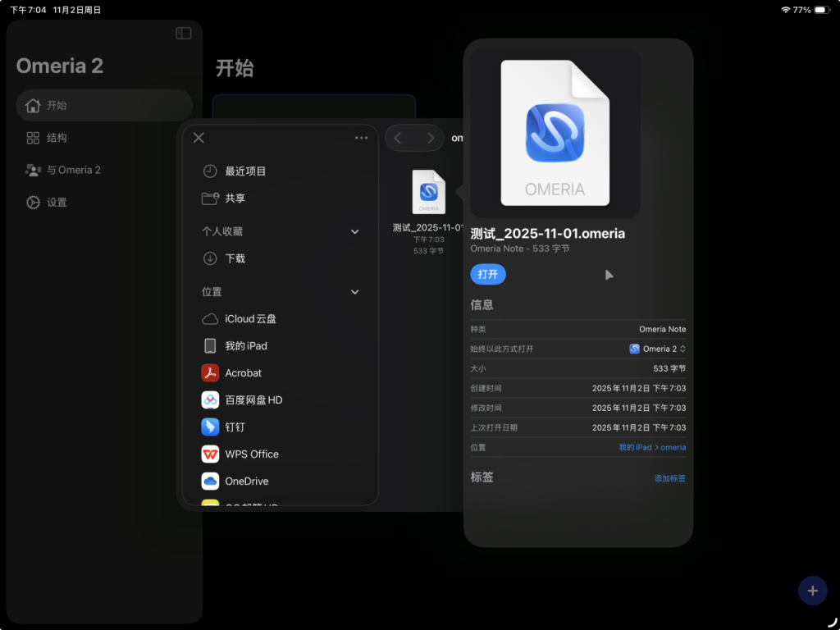Open the 结构 structure section
Image resolution: width=840 pixels, height=630 pixels.
[56, 138]
